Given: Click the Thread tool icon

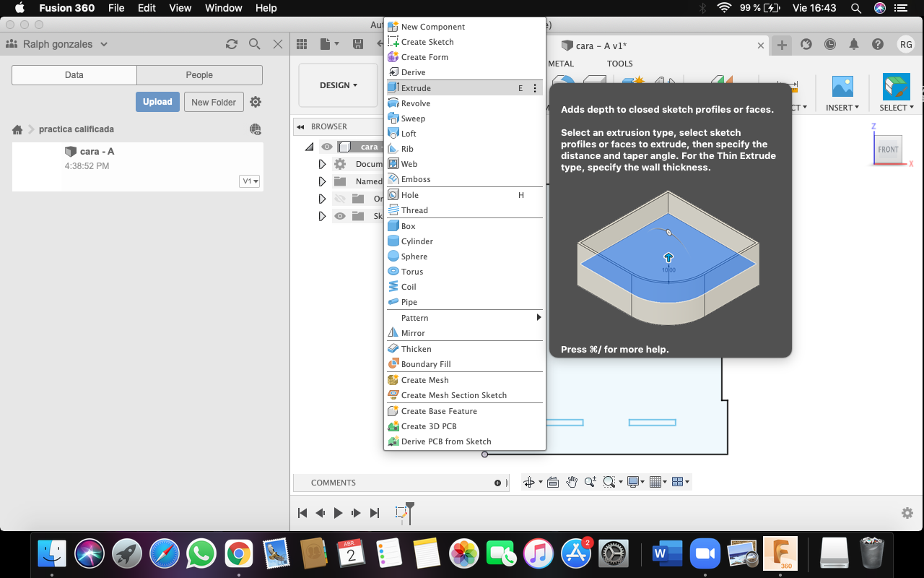Looking at the screenshot, I should point(393,210).
